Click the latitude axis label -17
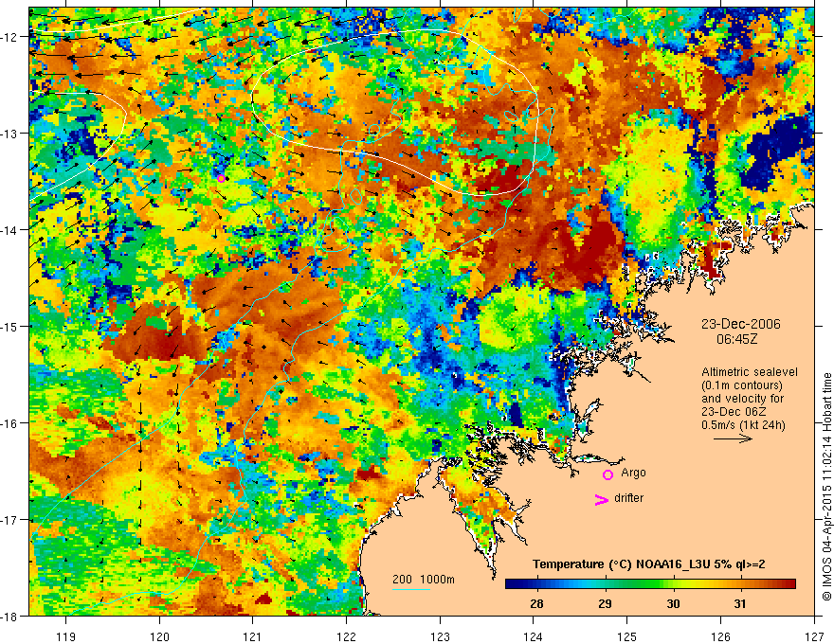Image resolution: width=834 pixels, height=644 pixels. tap(10, 520)
